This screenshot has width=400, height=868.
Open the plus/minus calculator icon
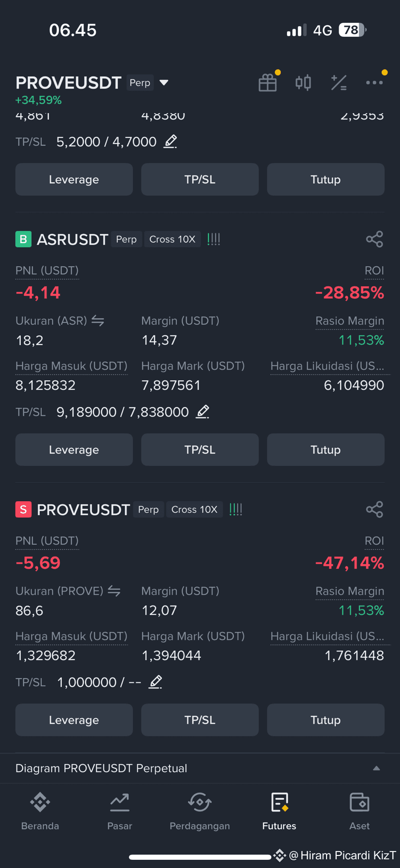339,83
